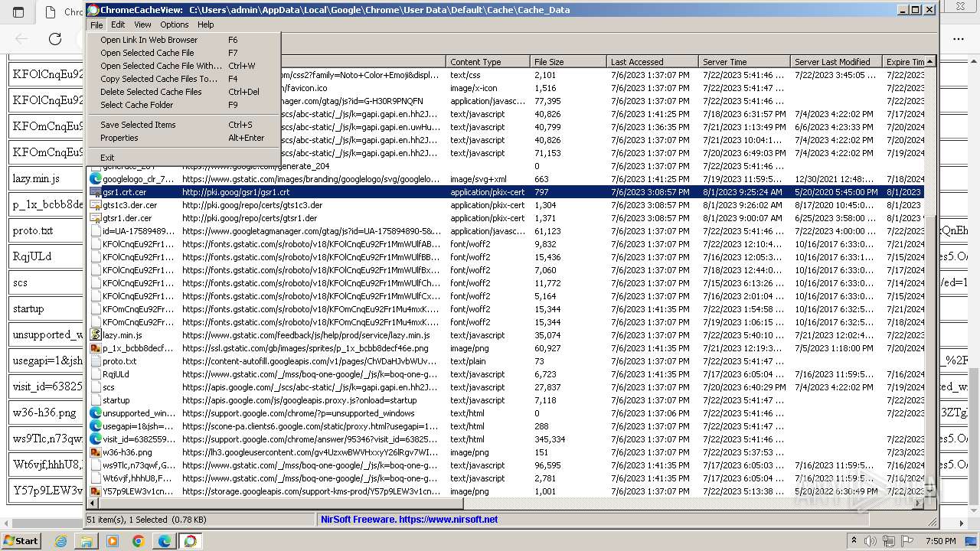
Task: Open File Explorer from the taskbar
Action: (87, 541)
